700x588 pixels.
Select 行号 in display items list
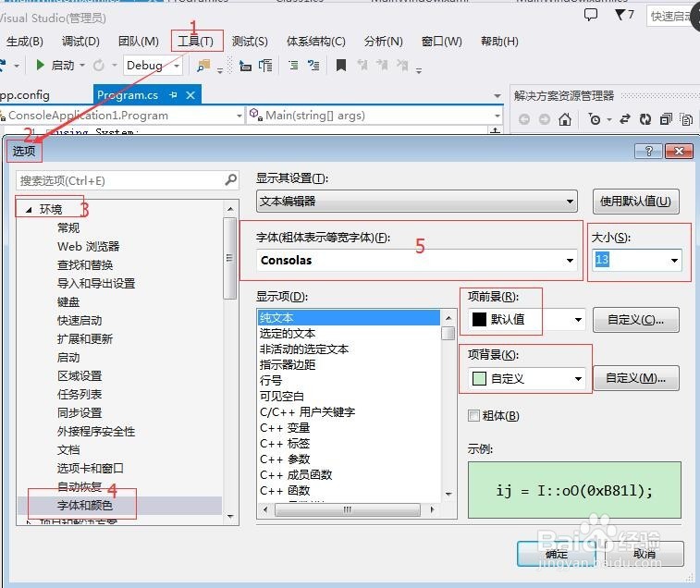[x=271, y=380]
